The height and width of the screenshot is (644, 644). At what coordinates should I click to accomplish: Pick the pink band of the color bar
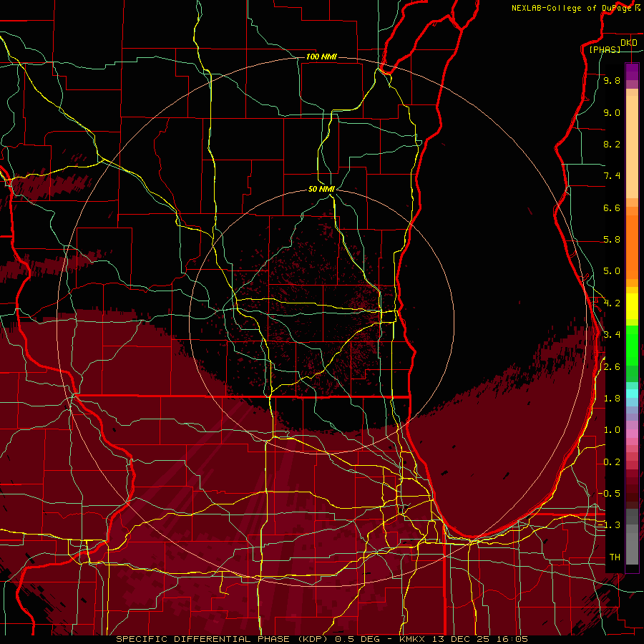[x=632, y=434]
